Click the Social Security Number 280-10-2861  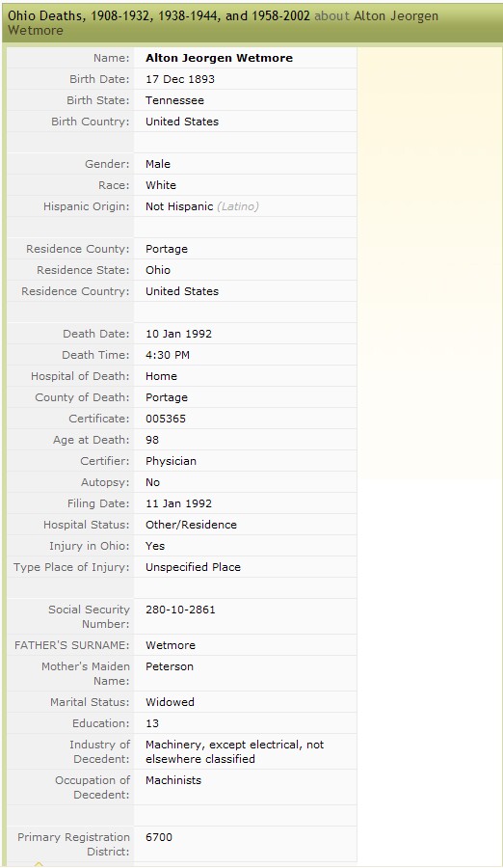pos(180,610)
